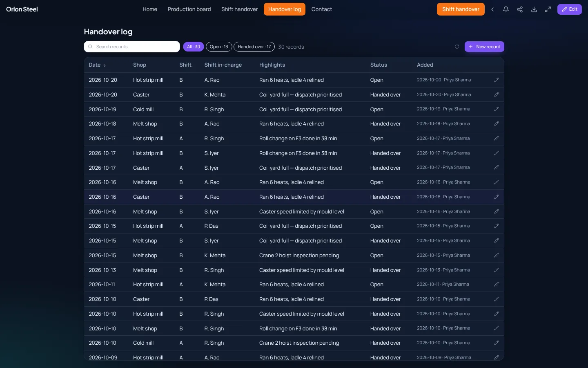
Task: Edit the 2026-10-10 Melt shop record
Action: (497, 328)
